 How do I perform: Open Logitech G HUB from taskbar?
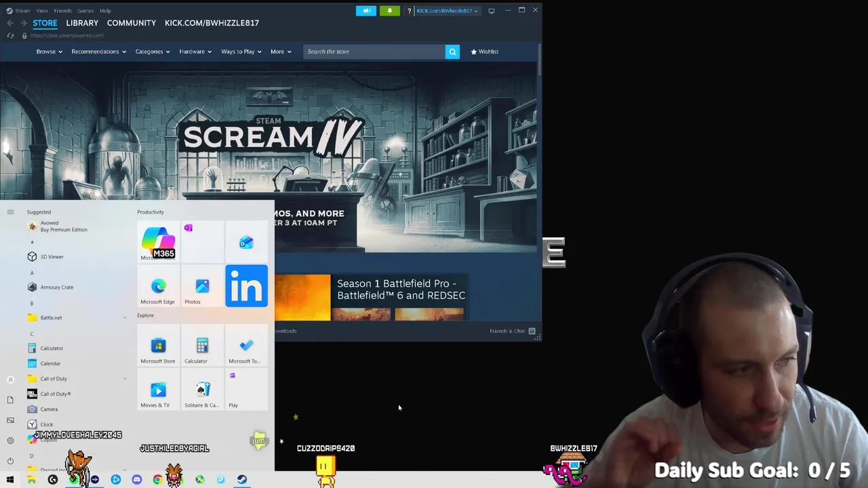(53, 480)
